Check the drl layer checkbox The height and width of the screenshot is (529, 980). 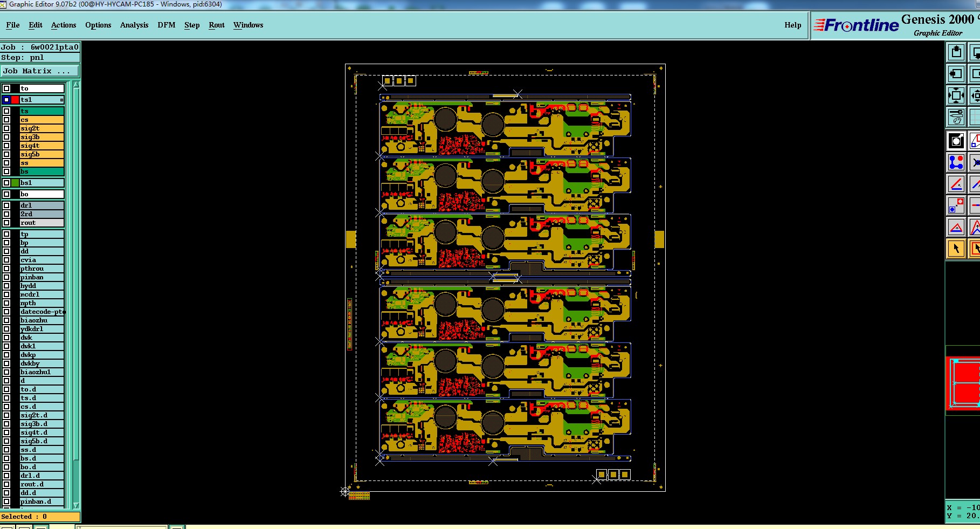[6, 205]
